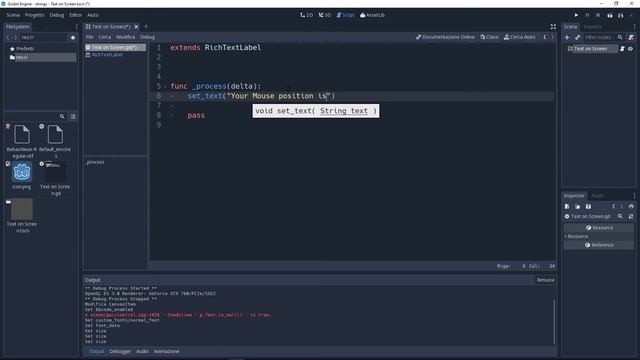640x360 pixels.
Task: Navigate back in the FileSystem dock
Action: (x=8, y=37)
